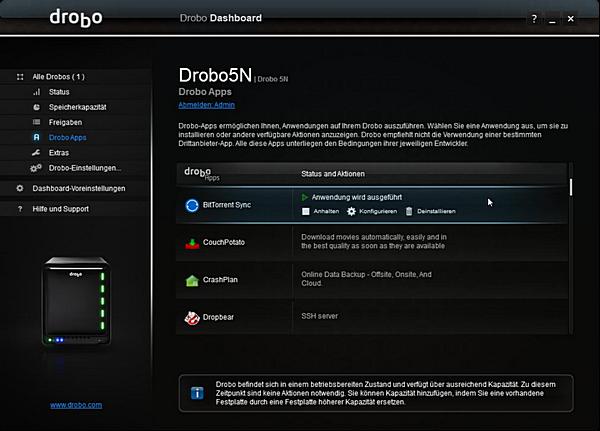Click the green play status icon
The height and width of the screenshot is (431, 600).
(x=305, y=197)
